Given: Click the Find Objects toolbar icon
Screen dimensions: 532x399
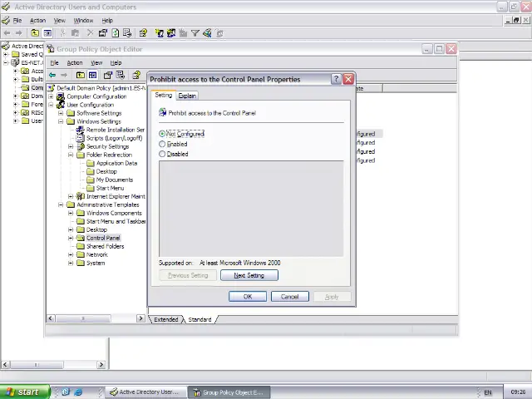Looking at the screenshot, I should point(207,33).
